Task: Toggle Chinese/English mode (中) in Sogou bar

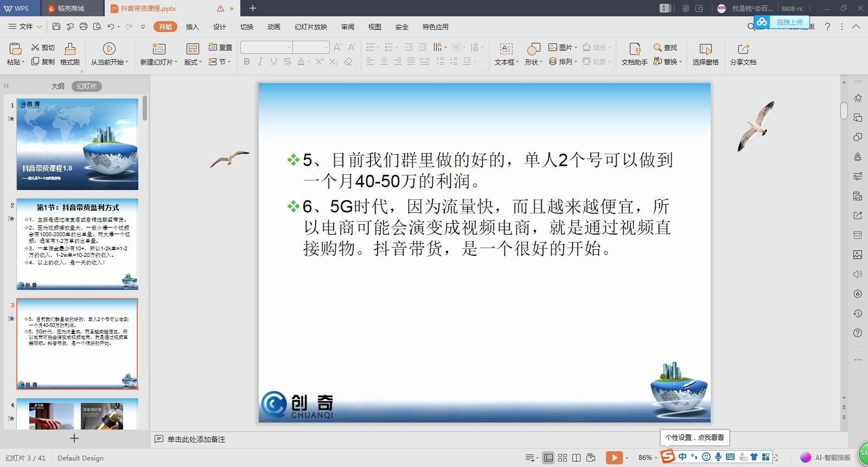Action: pyautogui.click(x=682, y=457)
